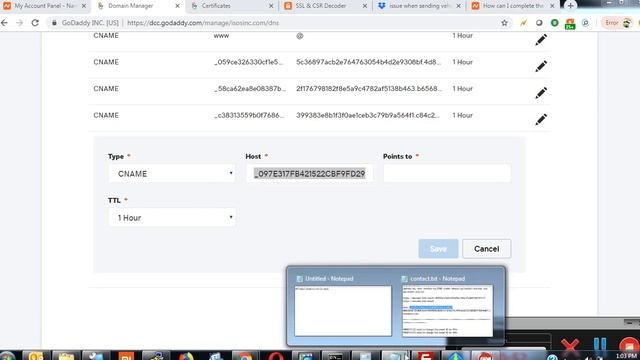Click the Host field with _097E317FB421522CBF9FD29
Image resolution: width=640 pixels, height=360 pixels.
click(x=309, y=174)
